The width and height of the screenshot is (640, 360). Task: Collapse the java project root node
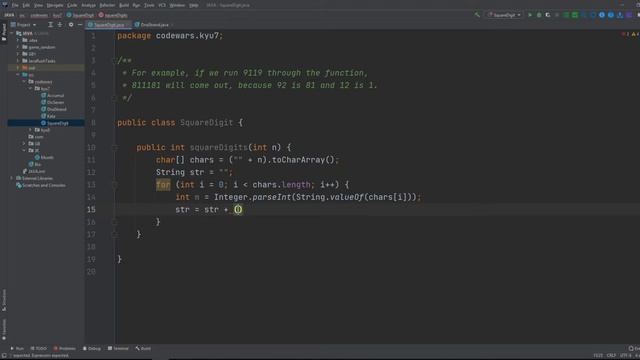(x=12, y=33)
